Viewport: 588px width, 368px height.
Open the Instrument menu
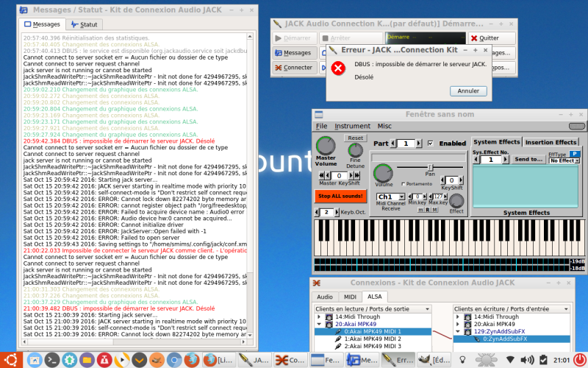(x=352, y=127)
